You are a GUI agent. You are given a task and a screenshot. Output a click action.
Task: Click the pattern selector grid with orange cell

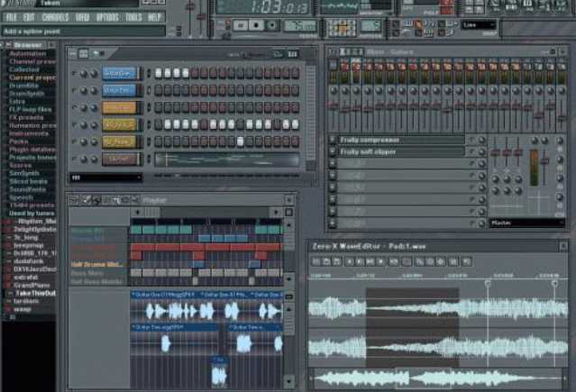pos(342,28)
